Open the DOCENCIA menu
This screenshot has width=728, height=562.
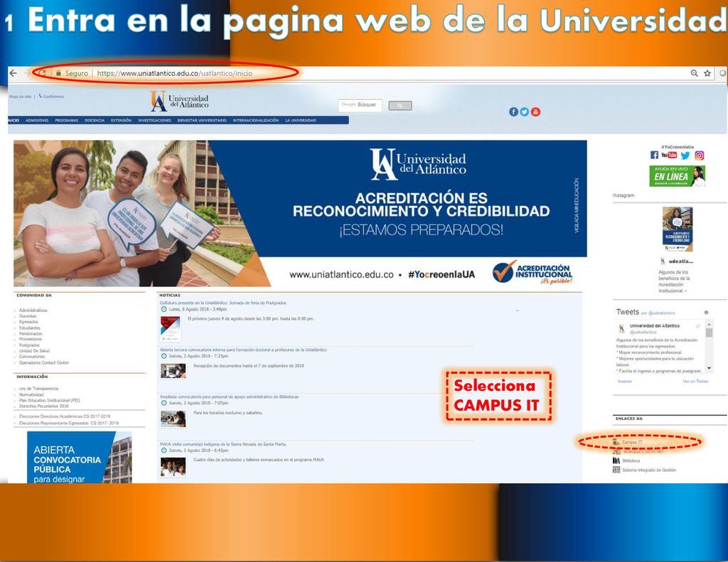click(x=95, y=120)
